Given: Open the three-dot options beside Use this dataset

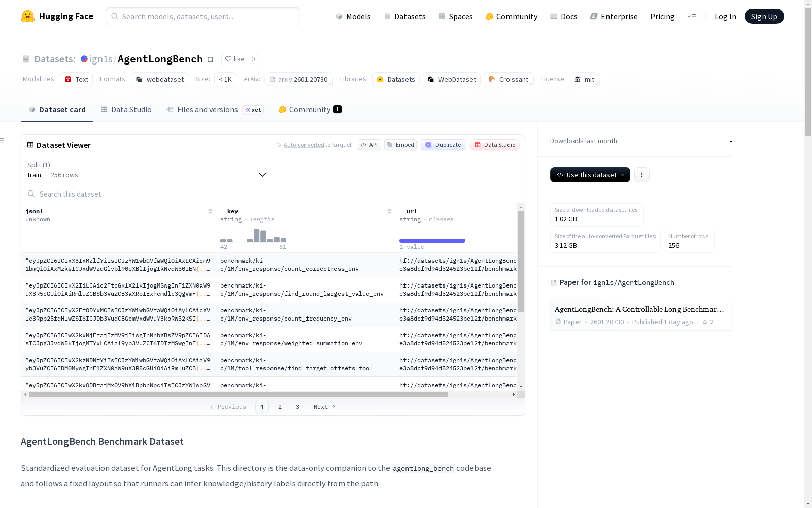Looking at the screenshot, I should point(642,175).
